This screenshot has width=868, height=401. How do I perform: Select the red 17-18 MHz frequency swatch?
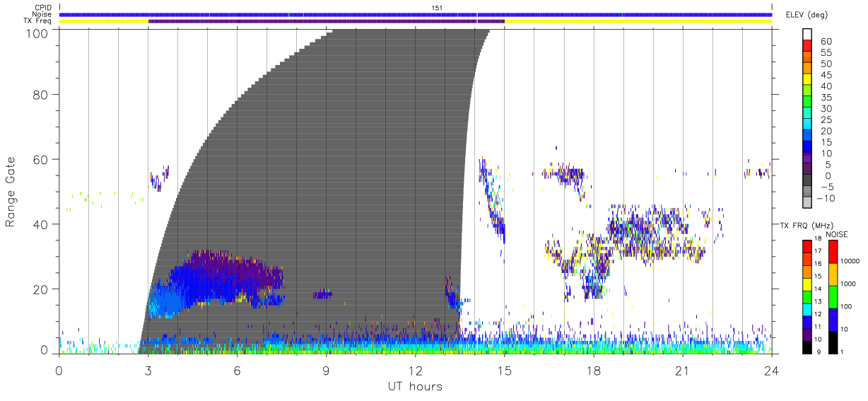click(807, 246)
